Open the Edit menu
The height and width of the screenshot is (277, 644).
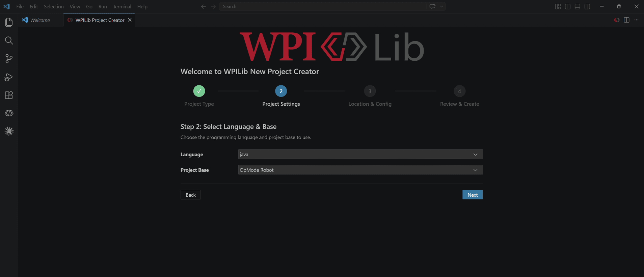click(x=34, y=6)
